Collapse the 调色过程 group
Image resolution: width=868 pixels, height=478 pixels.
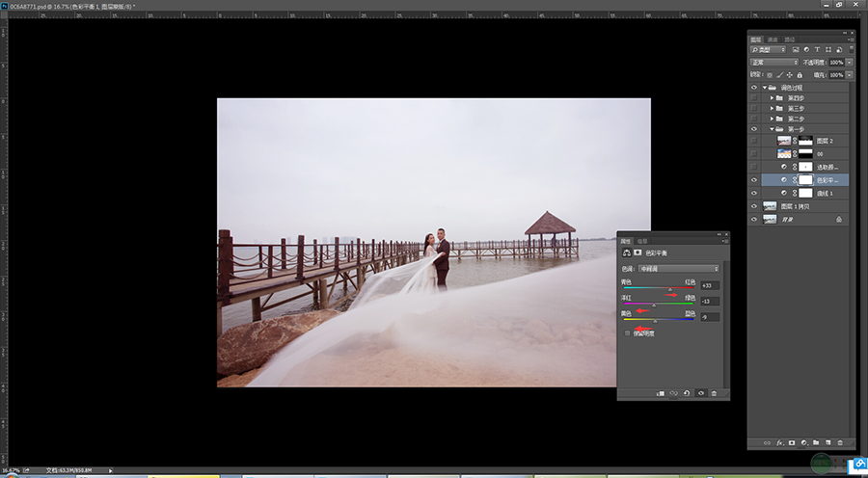[765, 88]
